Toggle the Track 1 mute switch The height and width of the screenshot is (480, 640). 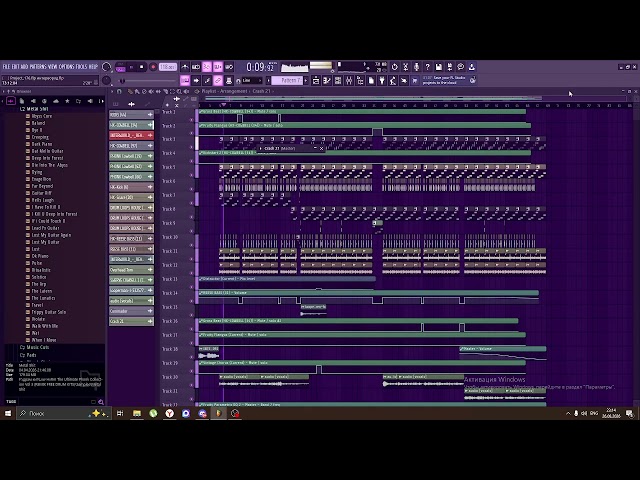click(191, 120)
